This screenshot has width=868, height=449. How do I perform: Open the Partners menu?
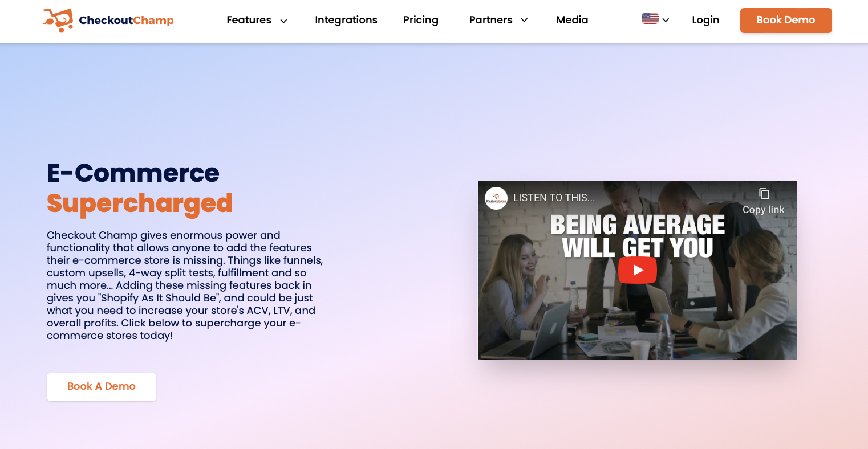click(x=491, y=20)
